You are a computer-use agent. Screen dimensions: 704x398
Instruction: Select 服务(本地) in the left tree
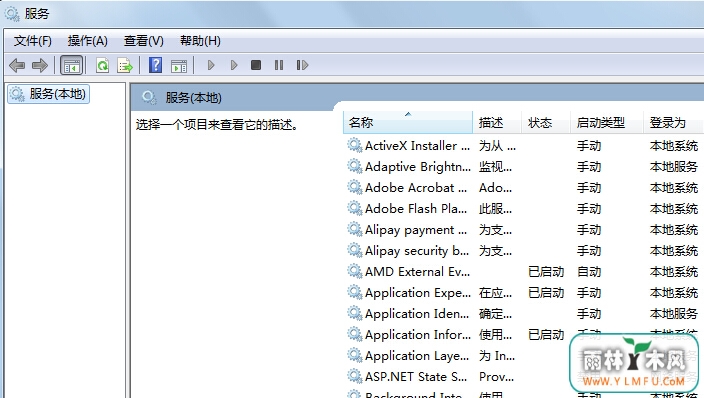48,94
